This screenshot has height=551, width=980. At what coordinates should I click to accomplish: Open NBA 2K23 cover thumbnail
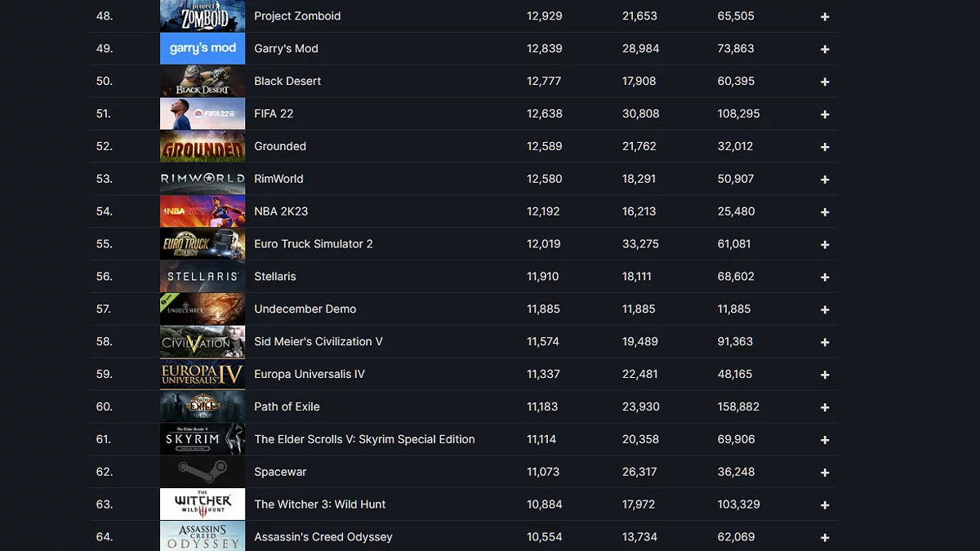tap(203, 211)
